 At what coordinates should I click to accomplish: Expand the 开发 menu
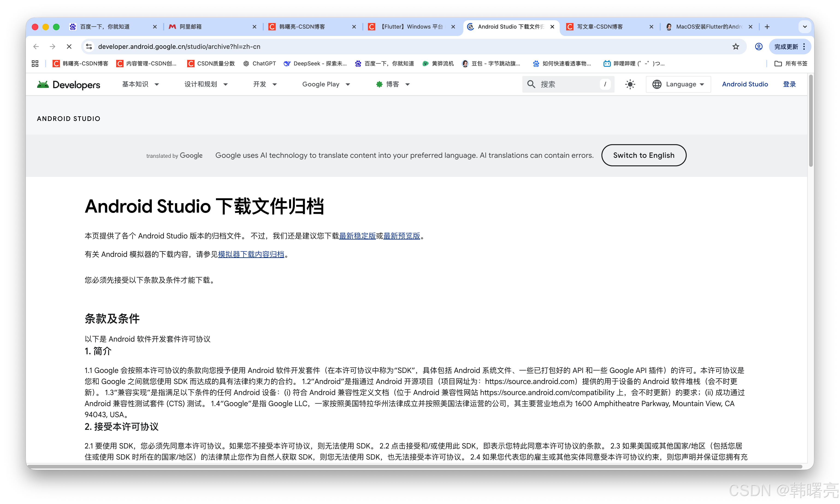click(265, 84)
